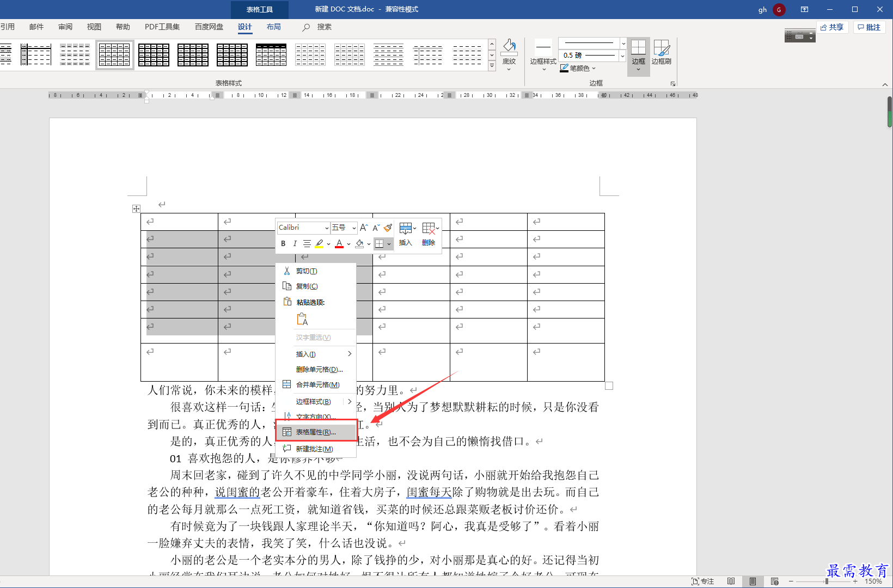The image size is (893, 588).
Task: Expand the table styles gallery More arrow
Action: click(x=492, y=65)
